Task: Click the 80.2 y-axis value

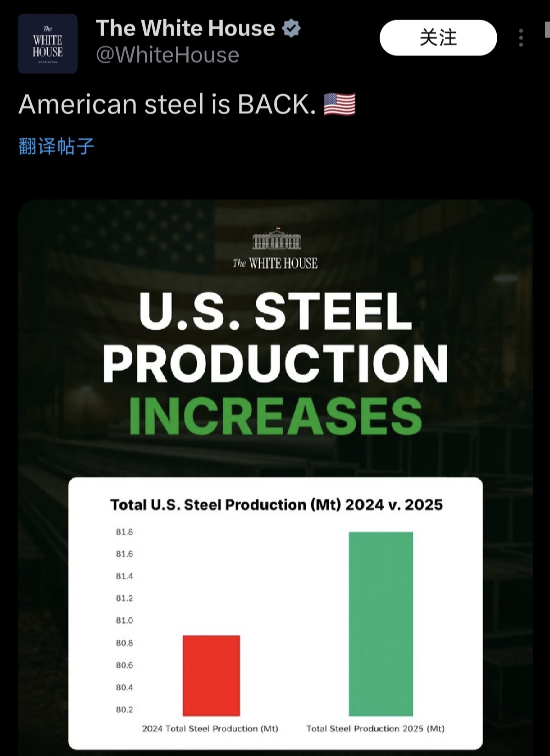Action: click(124, 710)
